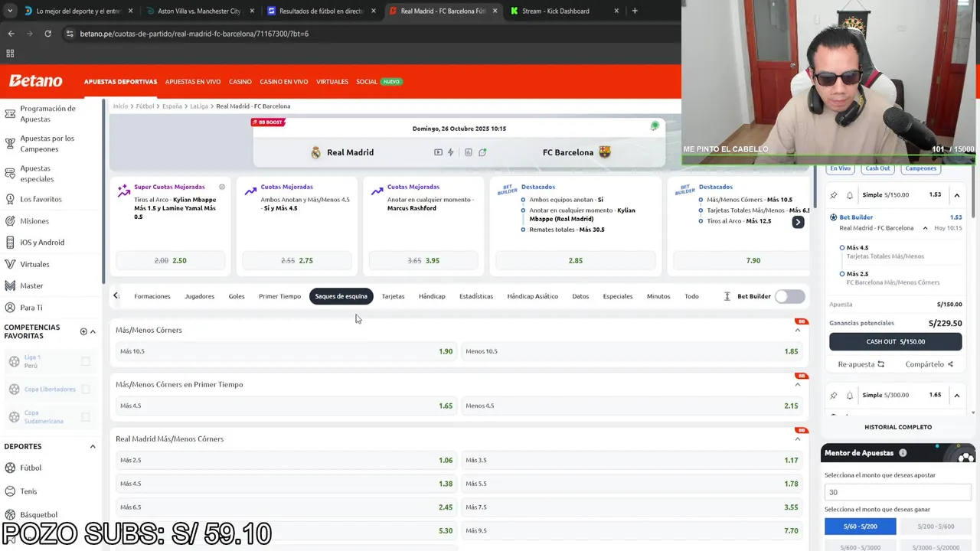Screen dimensions: 980x551
Task: Collapse the Deportes section
Action: coord(93,446)
